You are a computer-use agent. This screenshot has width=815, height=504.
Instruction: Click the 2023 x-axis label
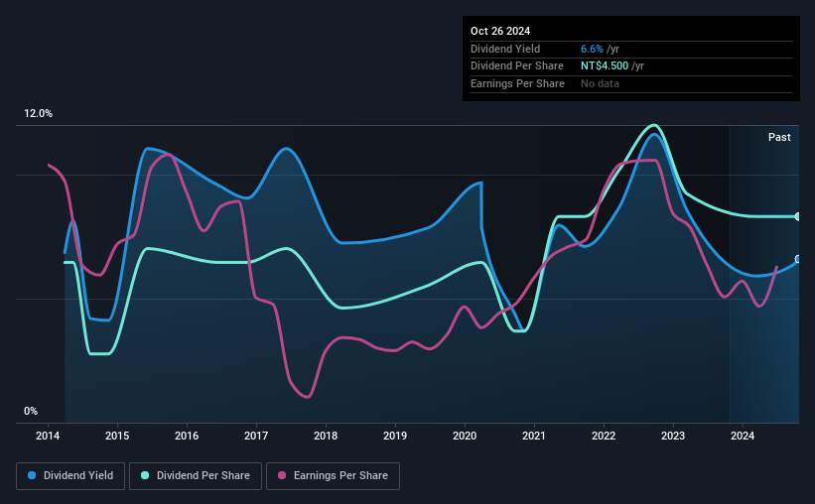(673, 436)
